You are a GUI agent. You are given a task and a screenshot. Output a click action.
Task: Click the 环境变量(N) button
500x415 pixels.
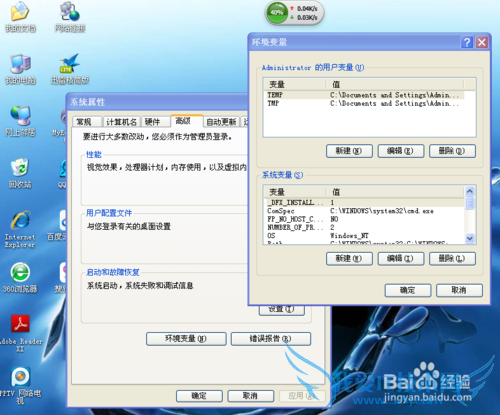click(186, 339)
